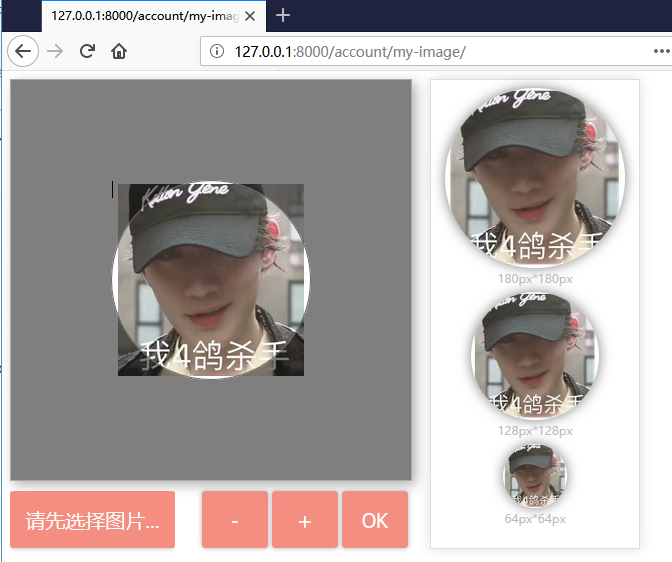The height and width of the screenshot is (562, 672).
Task: Zoom in with the plus button
Action: (x=305, y=520)
